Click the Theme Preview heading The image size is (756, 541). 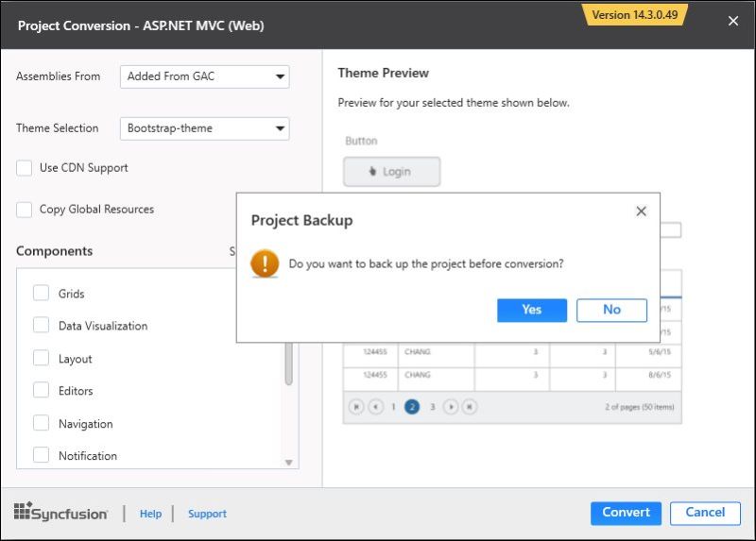pos(384,73)
